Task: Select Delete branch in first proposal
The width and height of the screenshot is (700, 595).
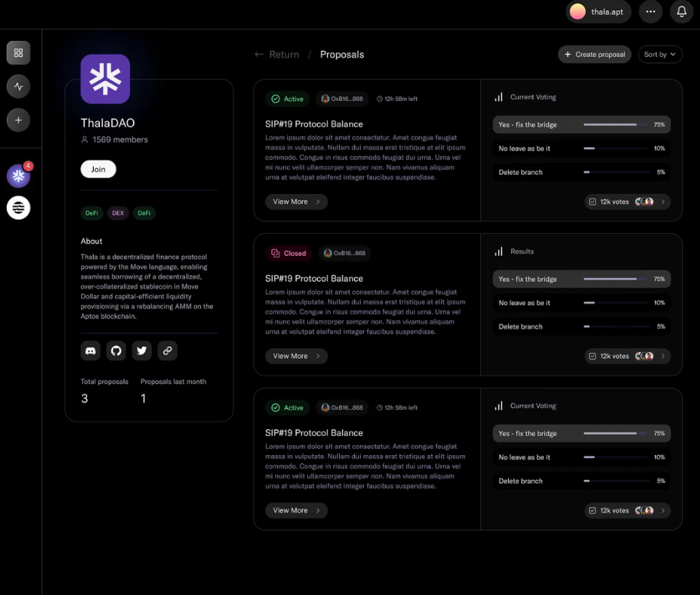Action: pos(582,172)
